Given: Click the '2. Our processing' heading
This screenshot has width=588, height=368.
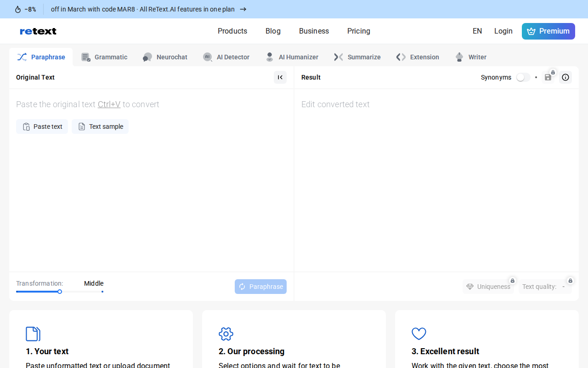Looking at the screenshot, I should 252,351.
